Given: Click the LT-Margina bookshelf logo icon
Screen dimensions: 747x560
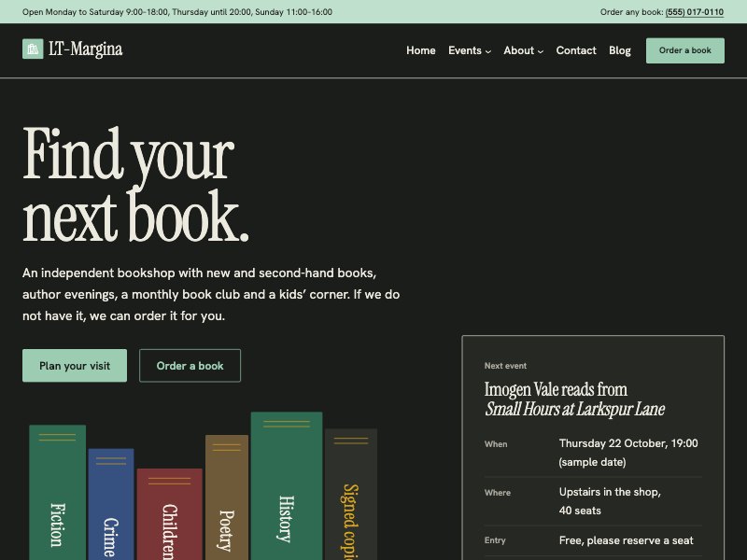Looking at the screenshot, I should (33, 49).
